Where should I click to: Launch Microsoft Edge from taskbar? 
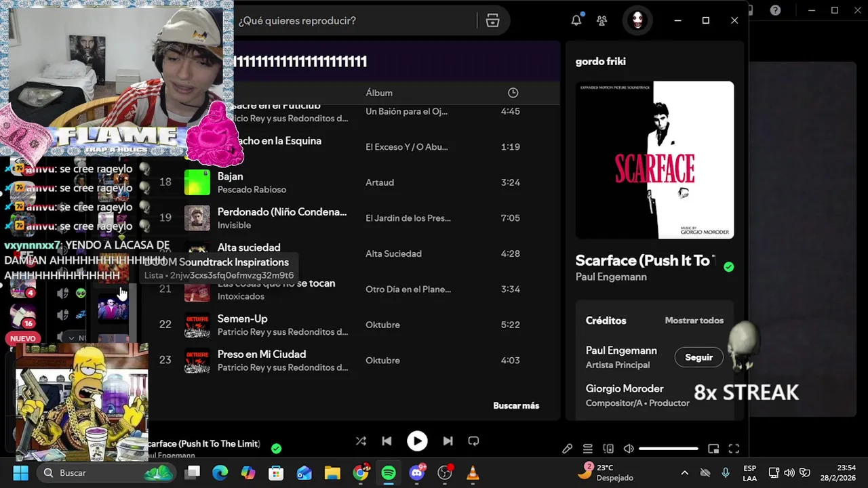pyautogui.click(x=220, y=472)
